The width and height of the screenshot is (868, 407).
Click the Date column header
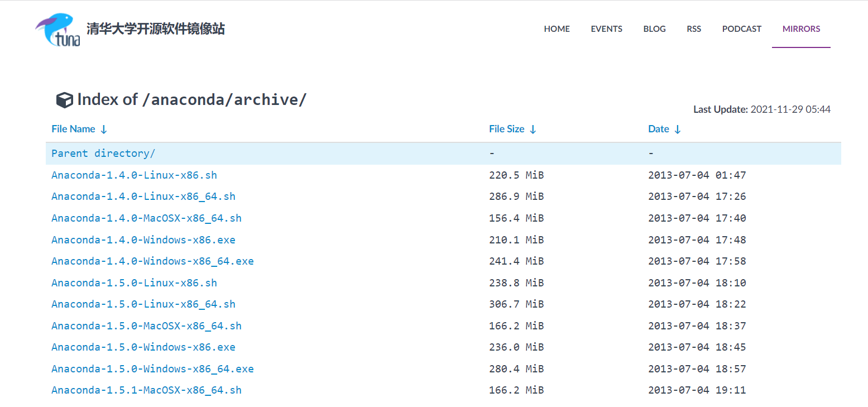point(659,129)
